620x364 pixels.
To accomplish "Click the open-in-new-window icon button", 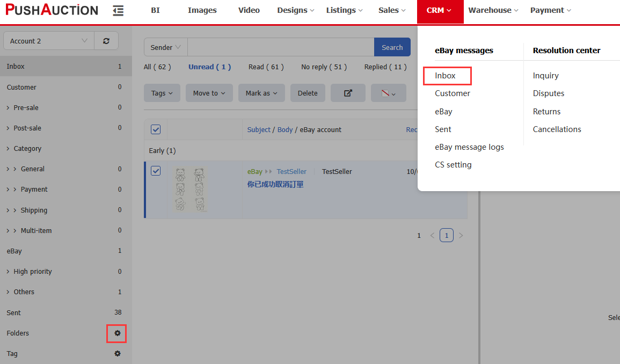I will coord(348,93).
